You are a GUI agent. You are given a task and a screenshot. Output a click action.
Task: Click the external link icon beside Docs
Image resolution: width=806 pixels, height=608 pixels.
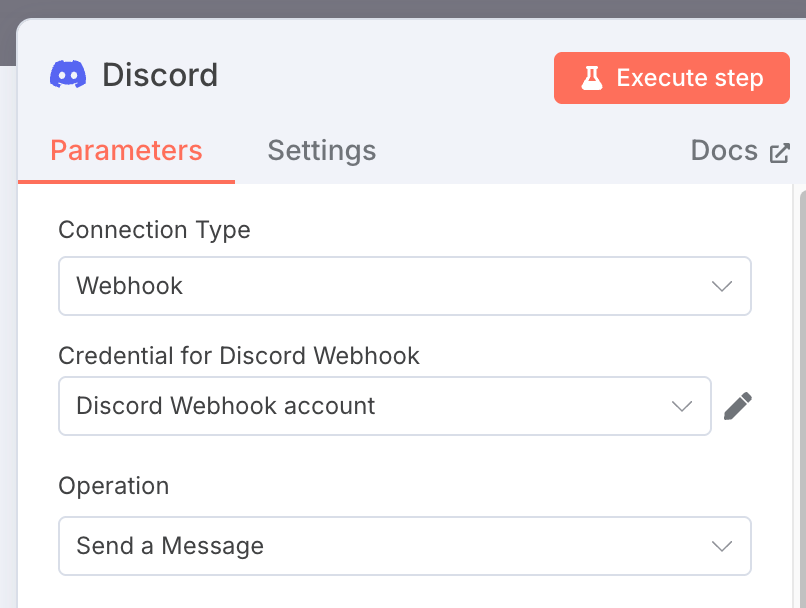pyautogui.click(x=779, y=153)
